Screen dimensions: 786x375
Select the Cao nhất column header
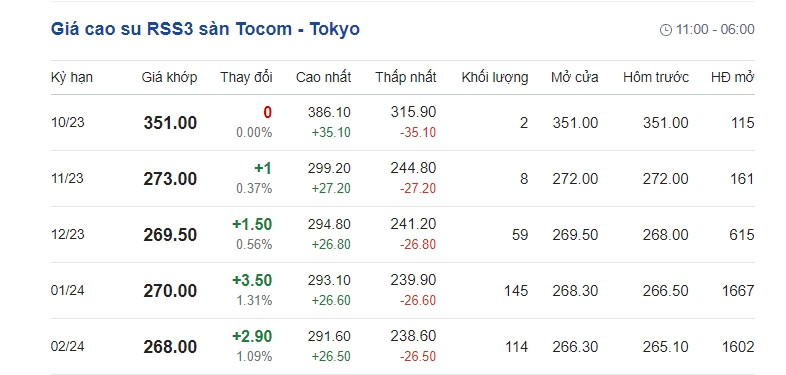(x=323, y=77)
